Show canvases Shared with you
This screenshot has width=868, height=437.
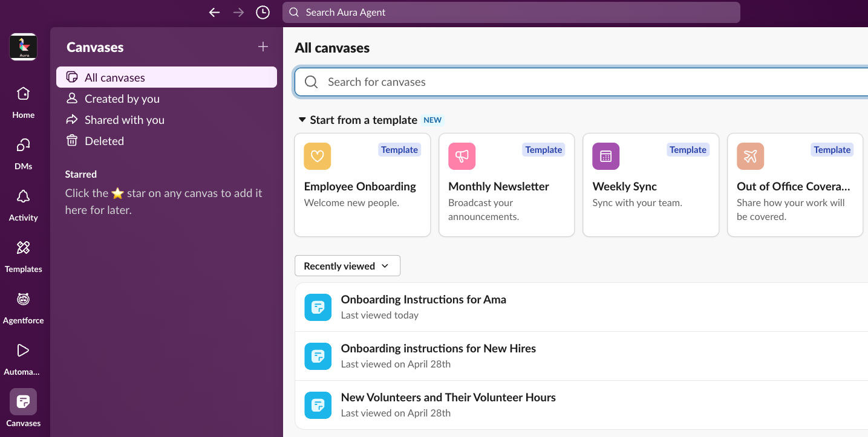(x=166, y=120)
